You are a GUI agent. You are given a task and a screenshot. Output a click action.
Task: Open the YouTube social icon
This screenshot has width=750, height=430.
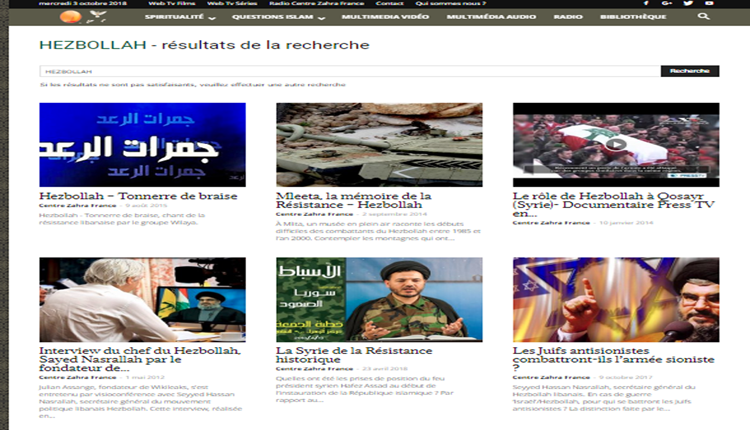coord(709,3)
